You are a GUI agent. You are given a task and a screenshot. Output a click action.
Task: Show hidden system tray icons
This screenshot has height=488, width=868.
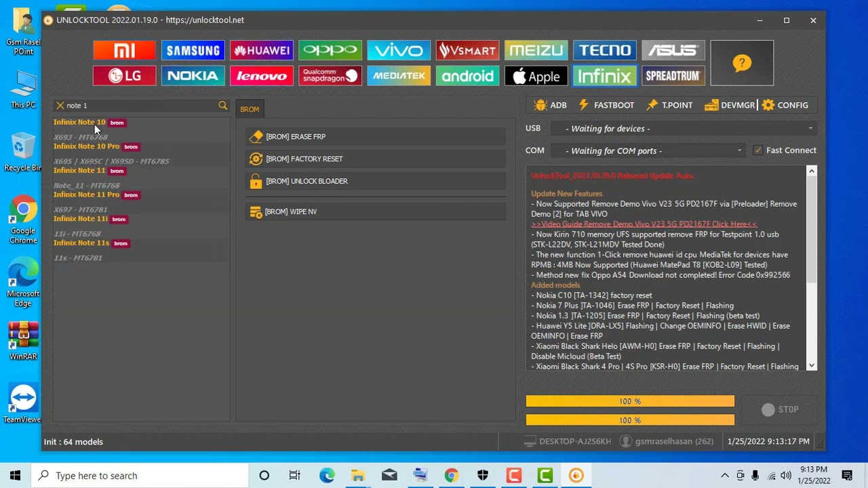(725, 476)
